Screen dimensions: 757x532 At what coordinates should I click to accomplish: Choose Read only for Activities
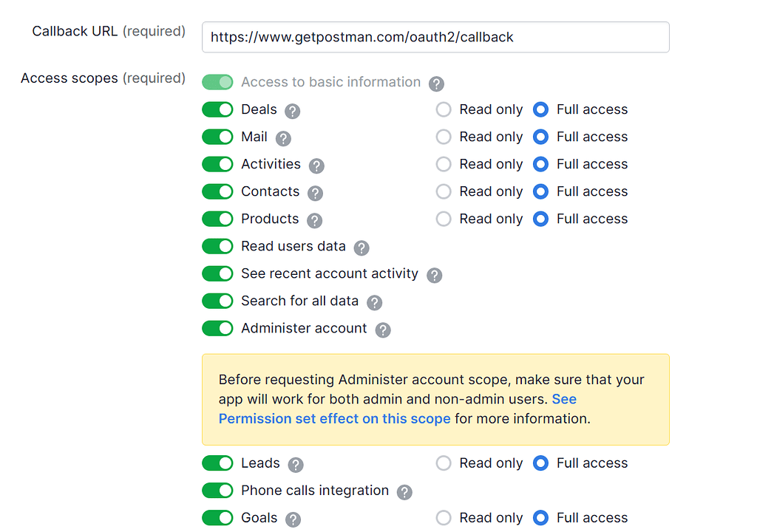click(x=444, y=164)
